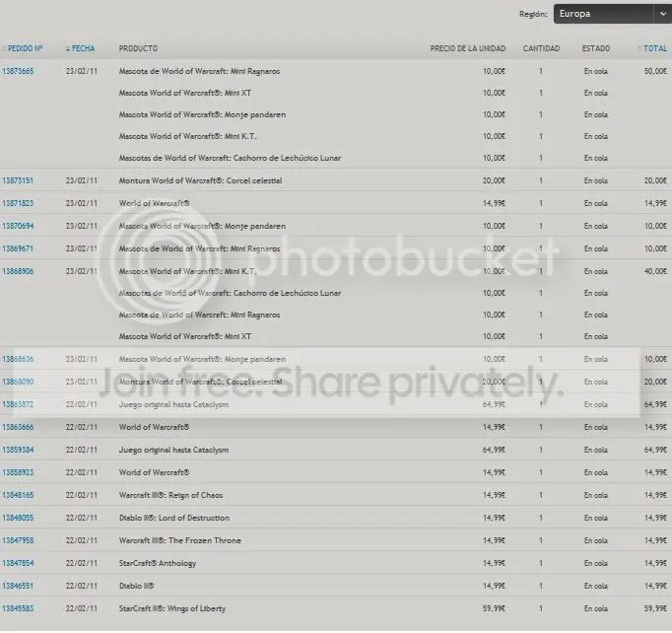Select Monje pandaren product in order 13870694

202,226
